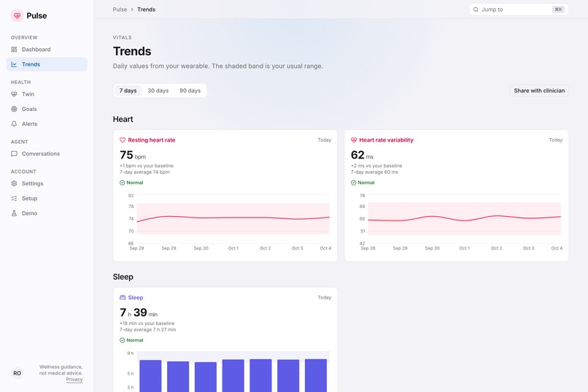Viewport: 588px width, 392px height.
Task: Switch to the 30 days range
Action: point(158,91)
